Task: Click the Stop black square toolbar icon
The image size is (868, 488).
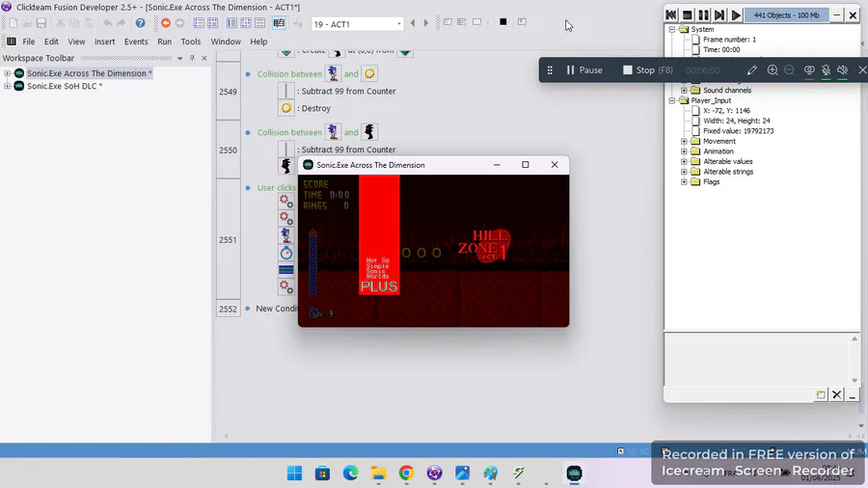Action: pos(502,22)
